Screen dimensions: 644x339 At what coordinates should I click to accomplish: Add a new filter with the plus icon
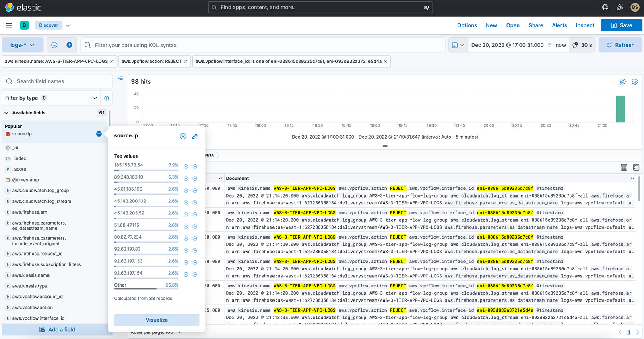(69, 45)
